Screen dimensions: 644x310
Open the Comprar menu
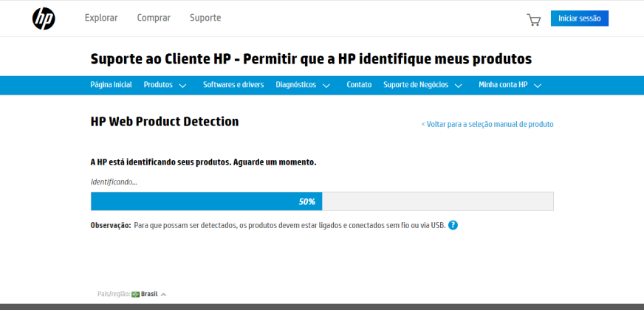click(x=154, y=18)
